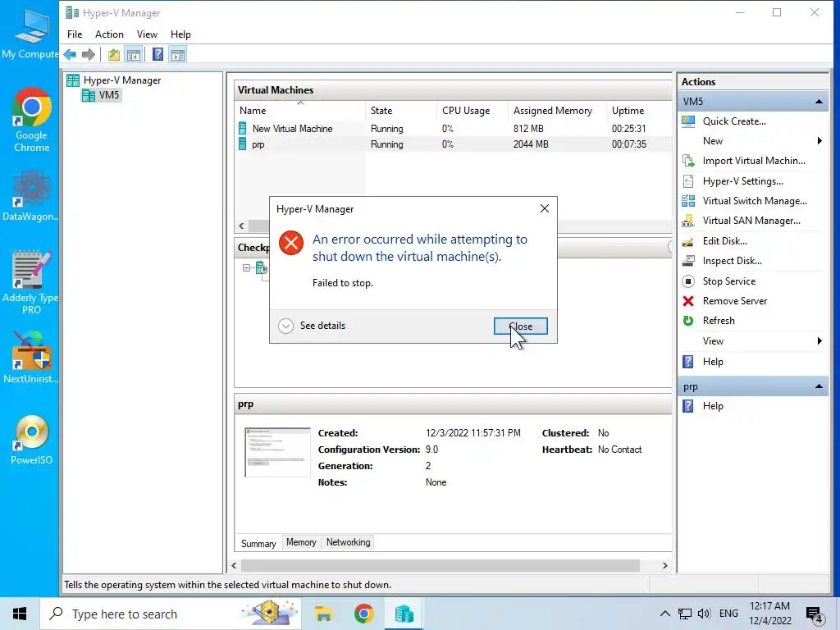Toggle Show/Hide Console Tree toolbar icon
Image resolution: width=840 pixels, height=630 pixels.
134,54
